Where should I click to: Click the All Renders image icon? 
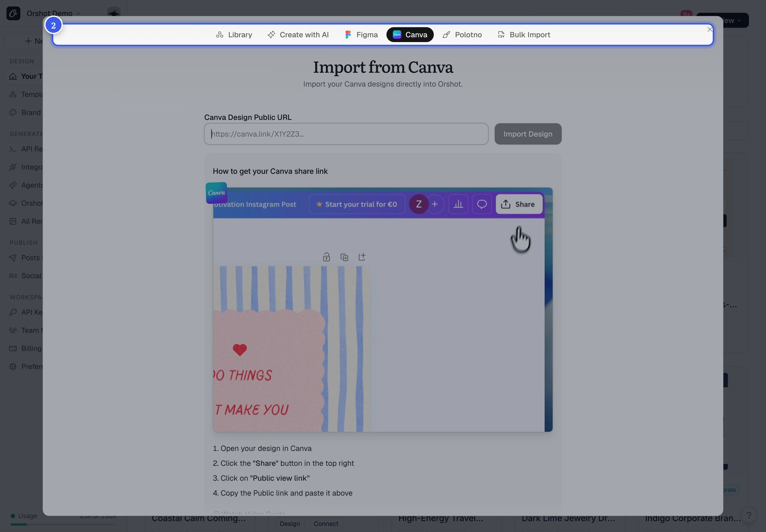tap(13, 221)
